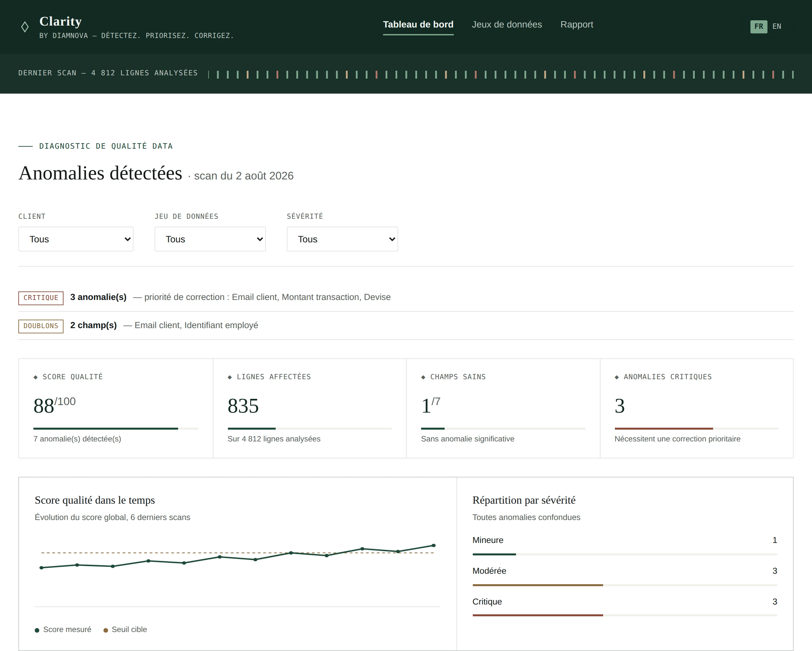Go to the Jeux de données tab
The height and width of the screenshot is (651, 812).
pyautogui.click(x=507, y=25)
